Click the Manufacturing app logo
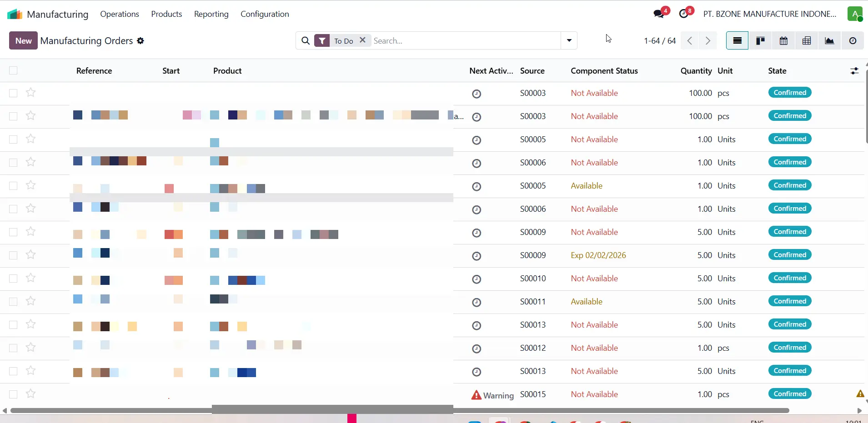The height and width of the screenshot is (423, 868). [15, 14]
